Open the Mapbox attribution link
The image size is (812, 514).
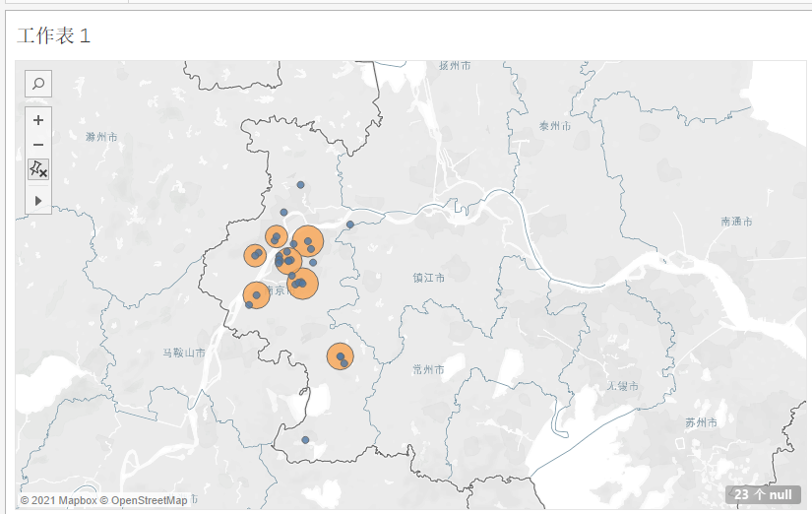pos(58,500)
